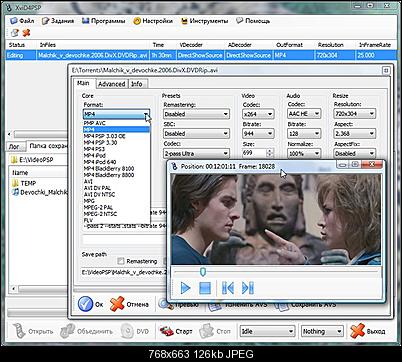The width and height of the screenshot is (402, 362).
Task: Open the Файл menu
Action: [x=22, y=21]
